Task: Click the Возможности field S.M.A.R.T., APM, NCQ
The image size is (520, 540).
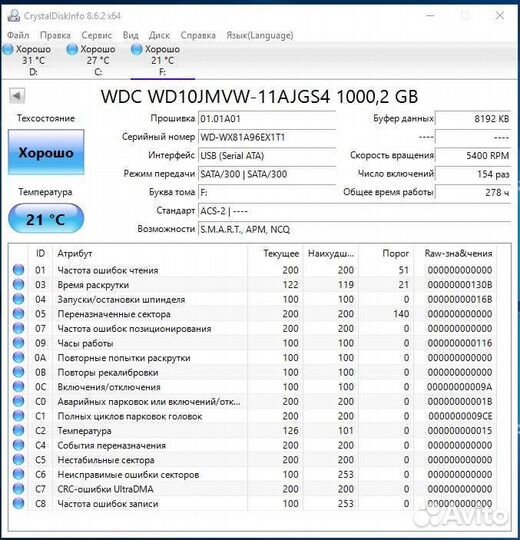Action: click(355, 229)
